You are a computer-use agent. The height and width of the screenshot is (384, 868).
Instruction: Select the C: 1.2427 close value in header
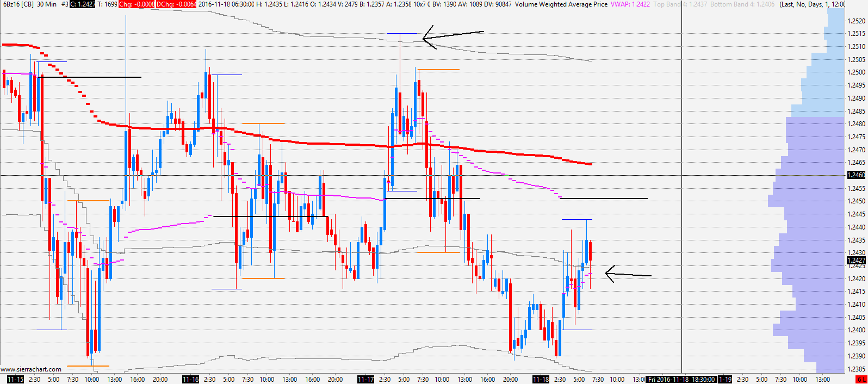83,4
